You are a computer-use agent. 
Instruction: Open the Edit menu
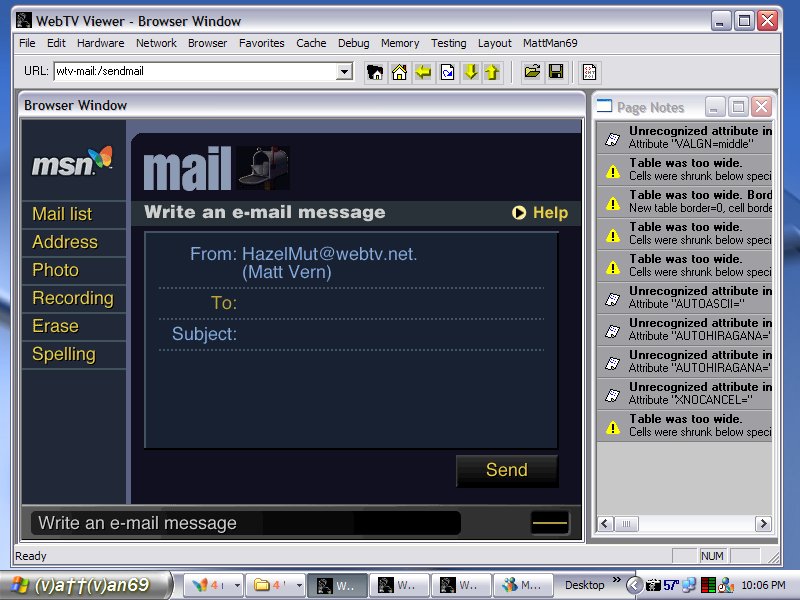56,43
